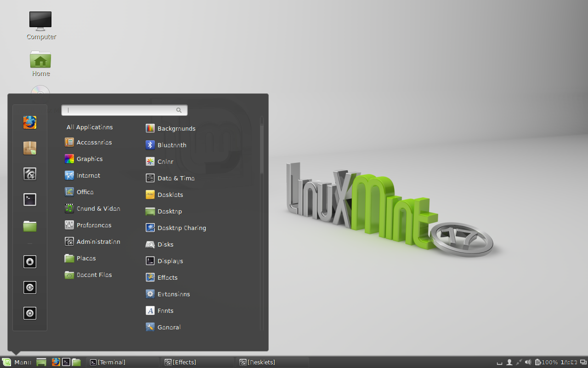
Task: Open Files from the panel launcher
Action: click(x=76, y=362)
